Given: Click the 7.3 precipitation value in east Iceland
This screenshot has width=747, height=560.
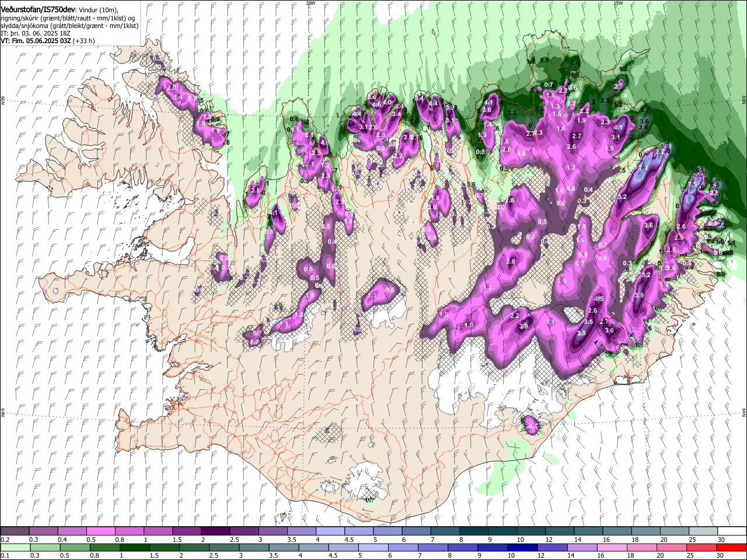Looking at the screenshot, I should pos(644,167).
